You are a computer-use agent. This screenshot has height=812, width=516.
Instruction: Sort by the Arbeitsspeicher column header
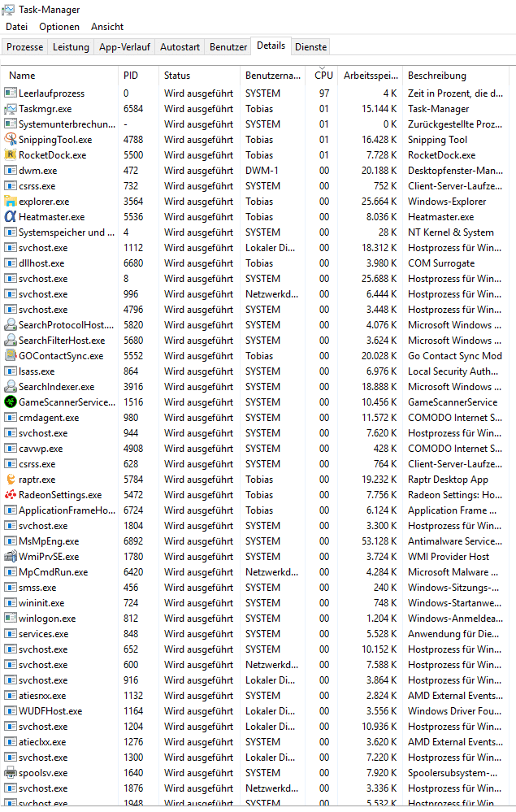click(x=371, y=76)
